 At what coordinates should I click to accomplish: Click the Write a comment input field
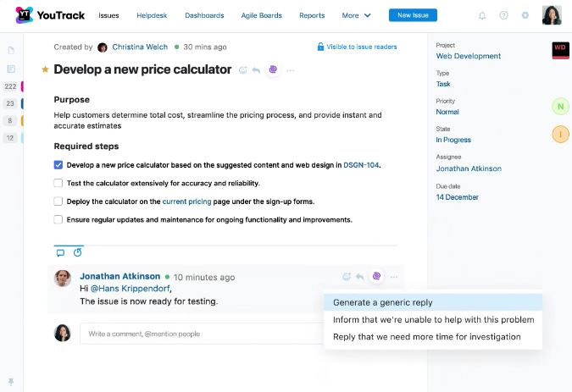coord(202,334)
